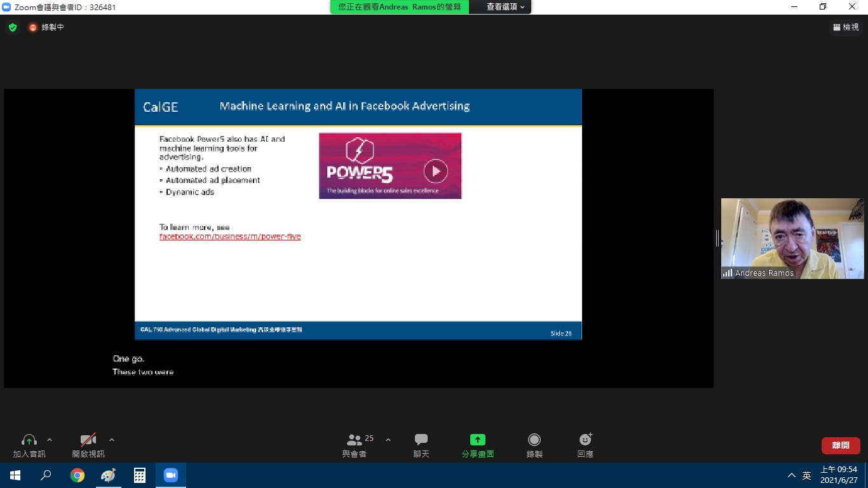
Task: Click the facebook.com/business/m/power-five link
Action: click(230, 236)
